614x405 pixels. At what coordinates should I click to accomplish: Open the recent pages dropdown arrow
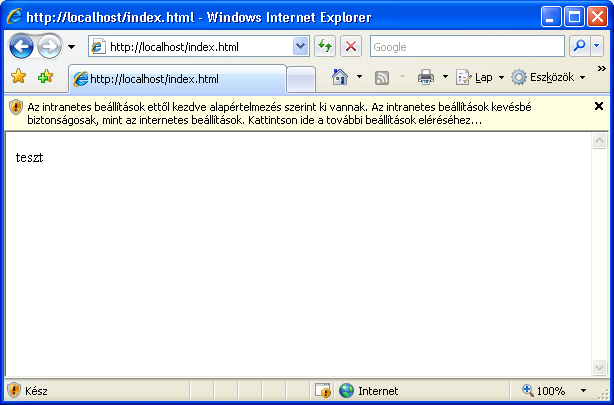[71, 47]
